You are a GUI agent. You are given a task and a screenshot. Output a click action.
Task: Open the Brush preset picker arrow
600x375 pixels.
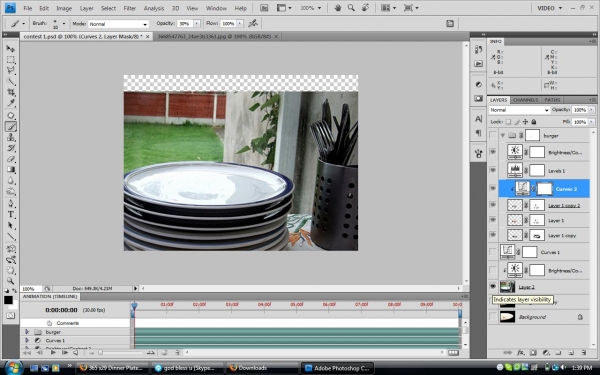(64, 24)
